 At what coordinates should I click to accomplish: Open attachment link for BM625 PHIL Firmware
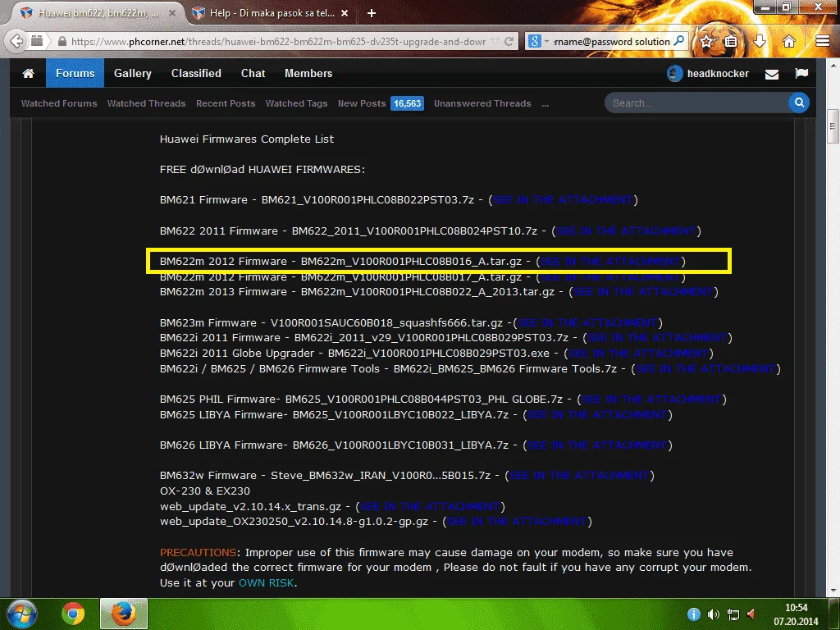point(651,399)
